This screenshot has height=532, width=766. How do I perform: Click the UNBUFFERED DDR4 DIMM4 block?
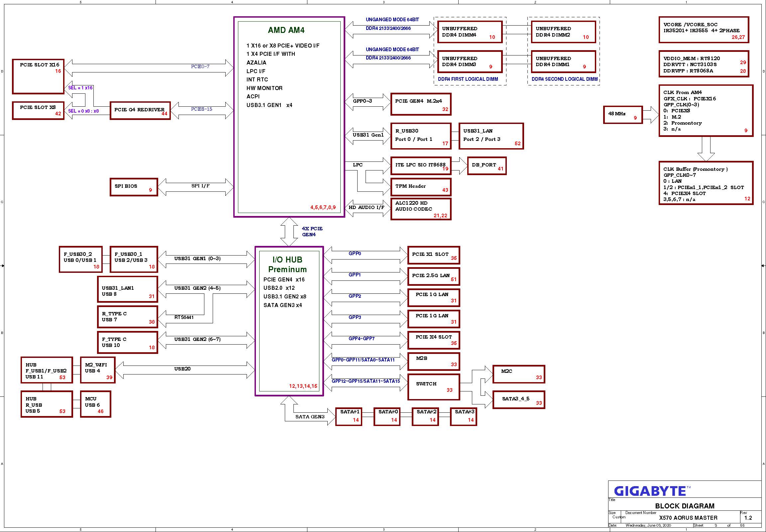tap(469, 32)
